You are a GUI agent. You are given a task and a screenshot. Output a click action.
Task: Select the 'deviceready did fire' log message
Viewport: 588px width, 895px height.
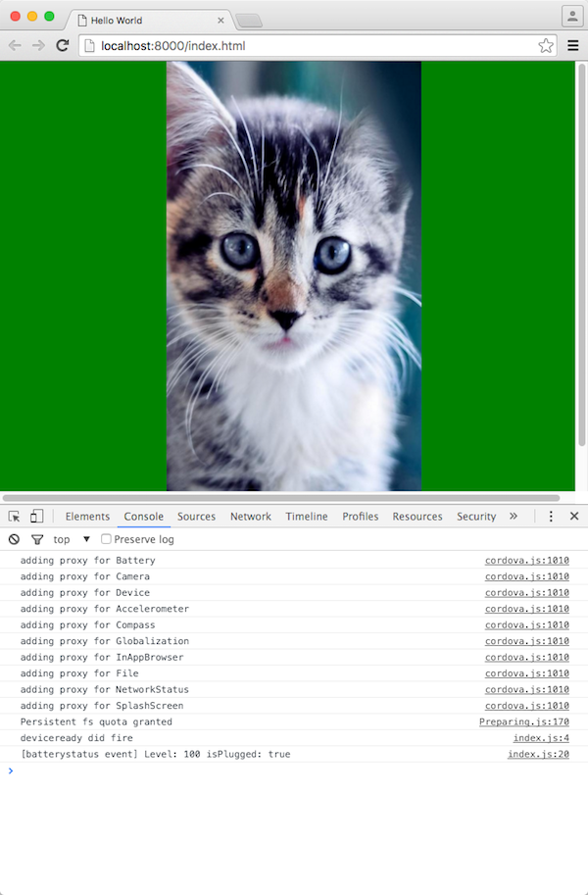(x=76, y=738)
